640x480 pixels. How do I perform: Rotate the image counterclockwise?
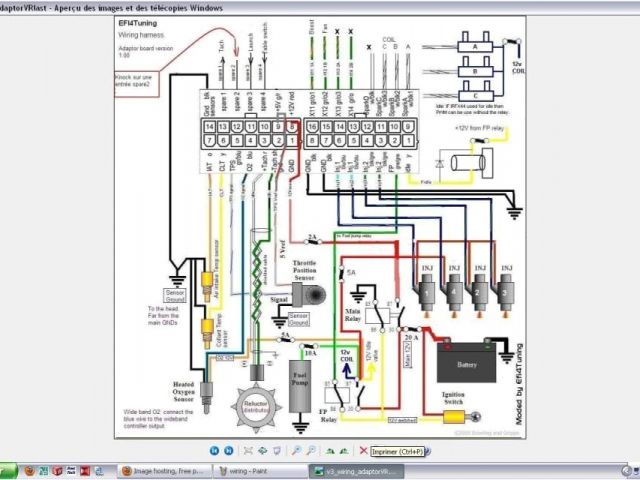point(343,451)
